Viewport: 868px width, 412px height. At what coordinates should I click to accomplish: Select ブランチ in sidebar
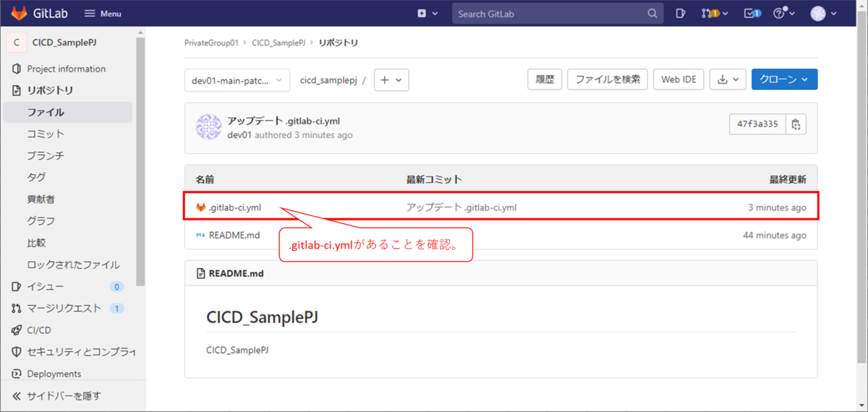click(46, 155)
